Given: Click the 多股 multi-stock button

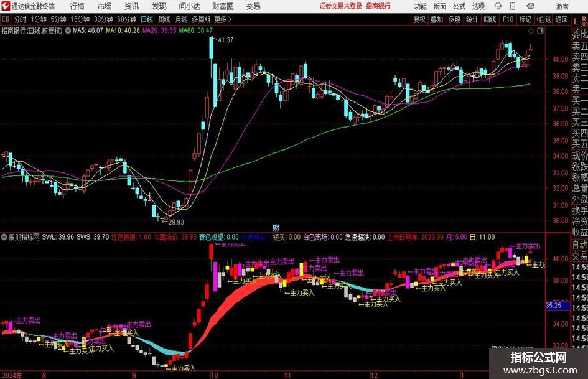Looking at the screenshot, I should (454, 19).
